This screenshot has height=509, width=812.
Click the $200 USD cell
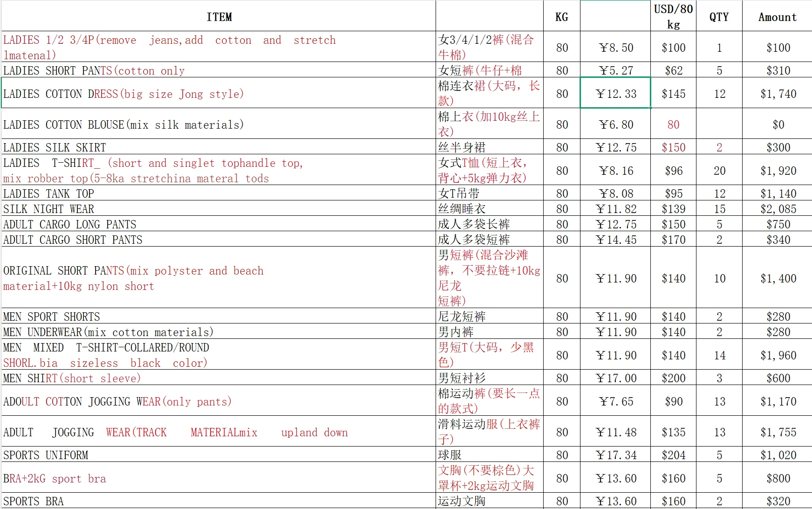673,378
